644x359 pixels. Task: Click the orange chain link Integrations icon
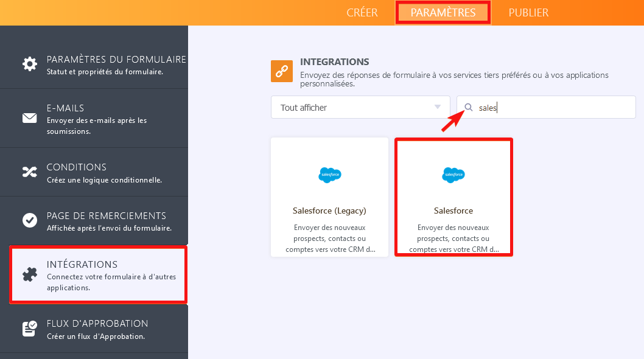(x=282, y=71)
